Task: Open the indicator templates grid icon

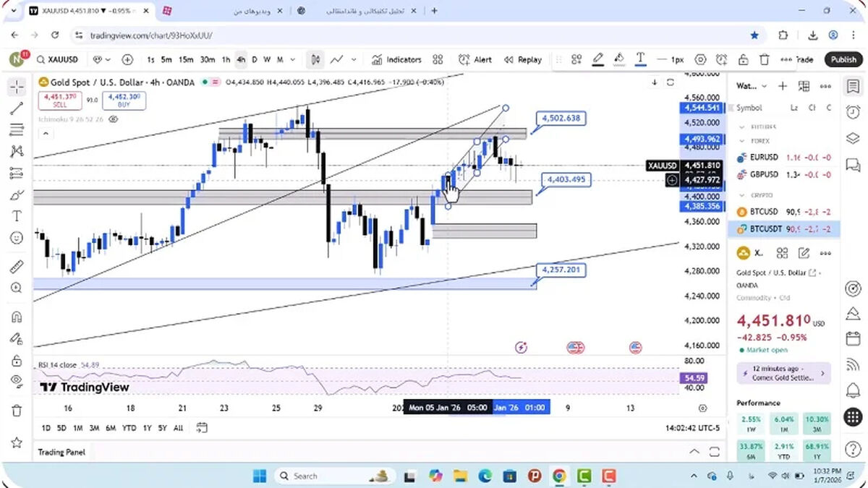Action: point(438,60)
